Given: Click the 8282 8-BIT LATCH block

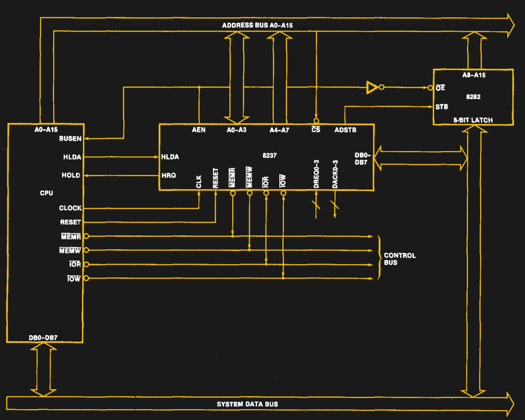Looking at the screenshot, I should [475, 96].
